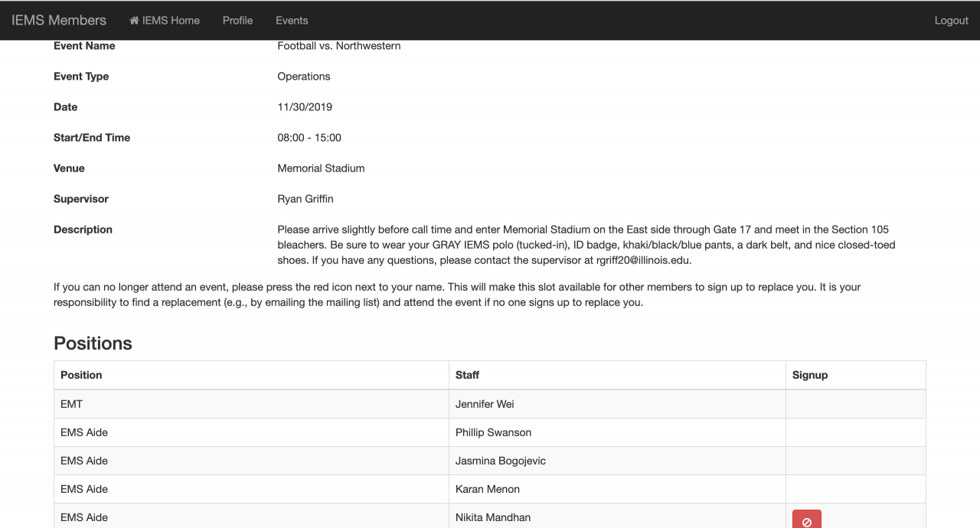Log out using the Logout link
The height and width of the screenshot is (528, 980).
(x=951, y=21)
